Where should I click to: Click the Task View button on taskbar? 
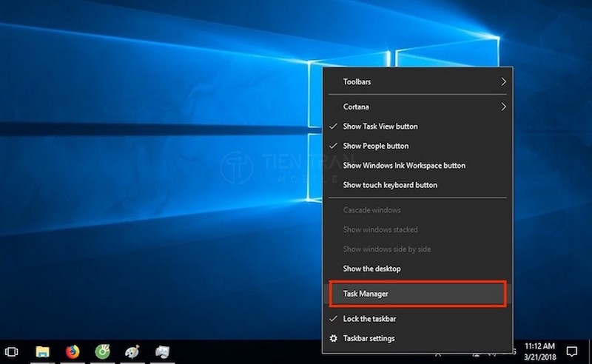12,350
